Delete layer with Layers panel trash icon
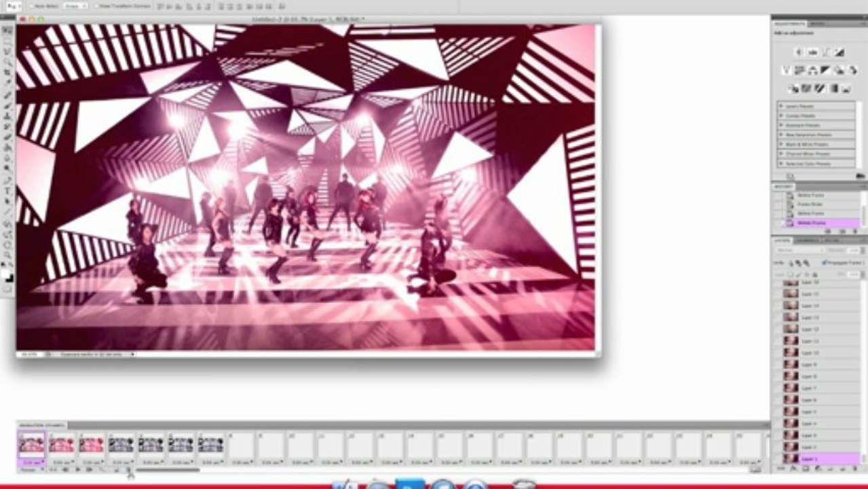868x489 pixels. pos(855,469)
